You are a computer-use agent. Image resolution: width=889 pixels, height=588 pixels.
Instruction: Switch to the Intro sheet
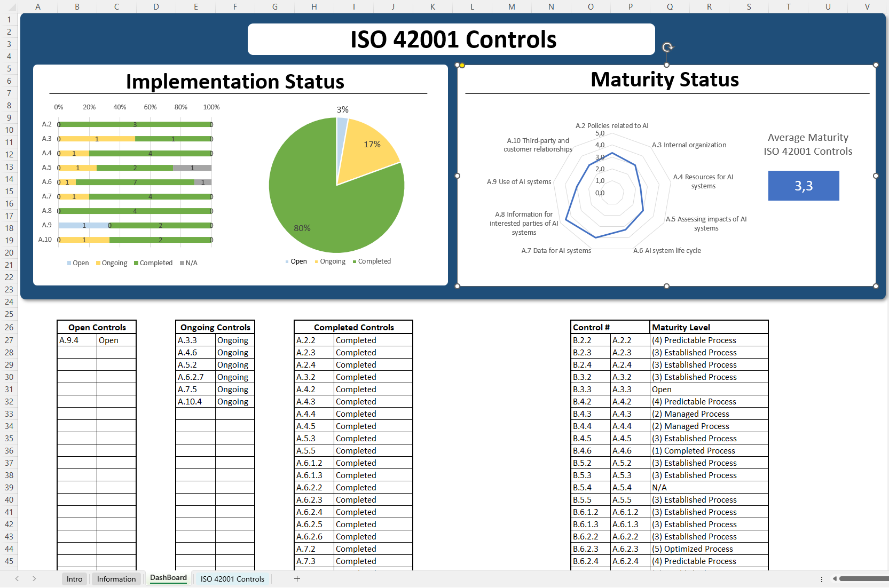click(74, 579)
